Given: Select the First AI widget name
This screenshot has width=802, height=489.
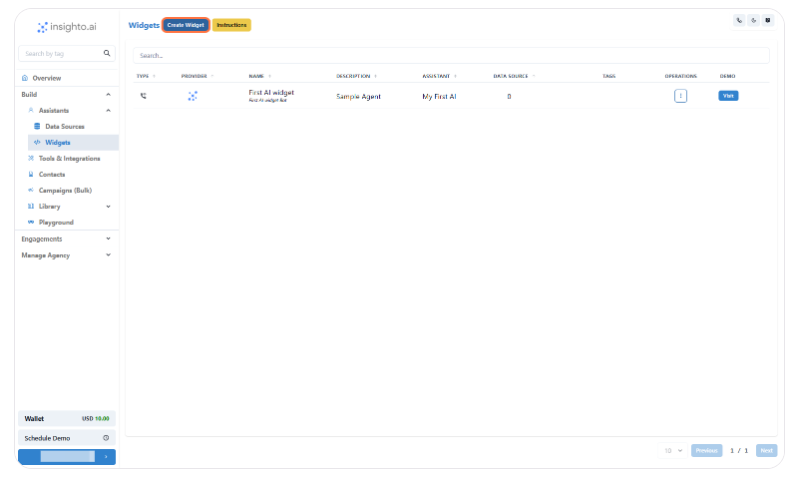Looking at the screenshot, I should pos(271,93).
